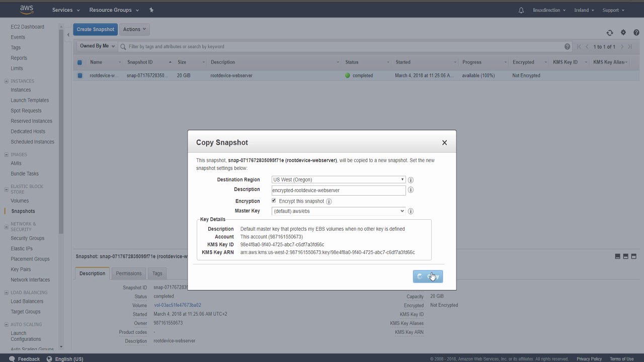
Task: Open AMIs in the sidebar
Action: pyautogui.click(x=16, y=163)
